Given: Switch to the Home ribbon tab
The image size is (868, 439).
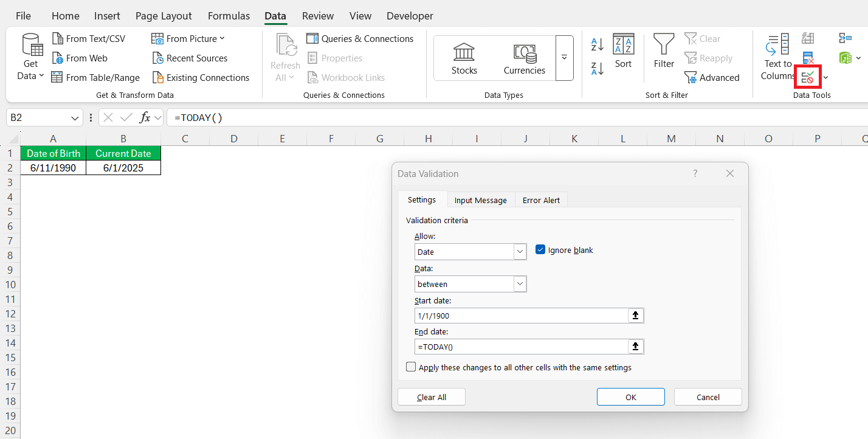Looking at the screenshot, I should pos(66,16).
